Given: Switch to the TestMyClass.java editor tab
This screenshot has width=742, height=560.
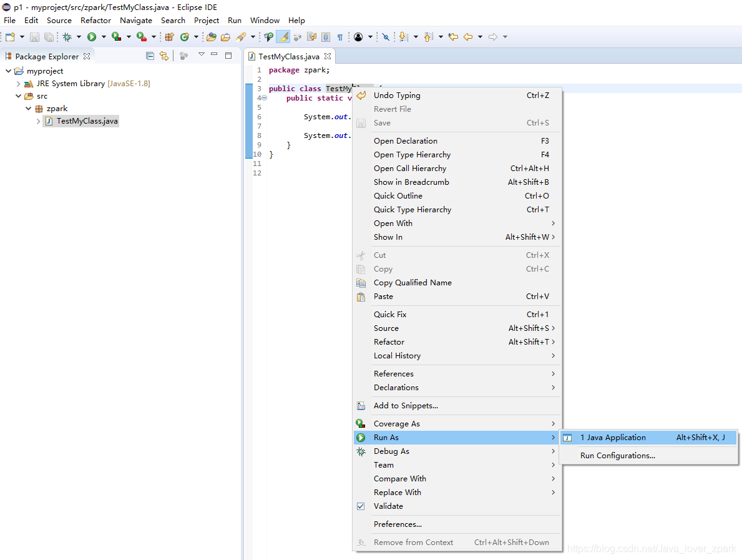Looking at the screenshot, I should coord(289,56).
